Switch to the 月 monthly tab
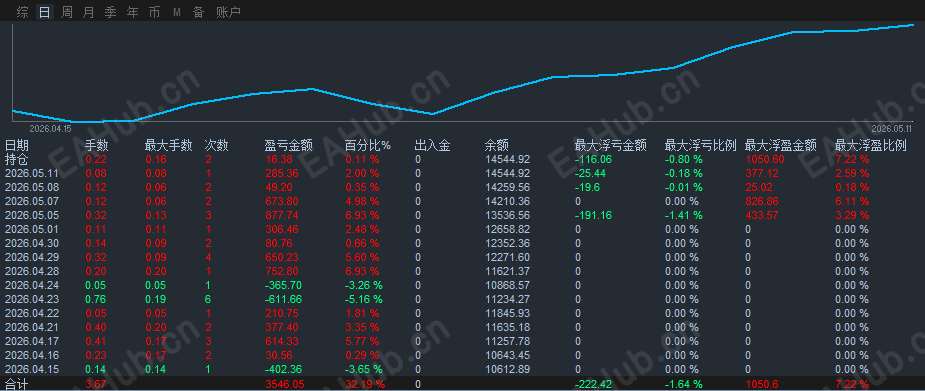 click(88, 12)
